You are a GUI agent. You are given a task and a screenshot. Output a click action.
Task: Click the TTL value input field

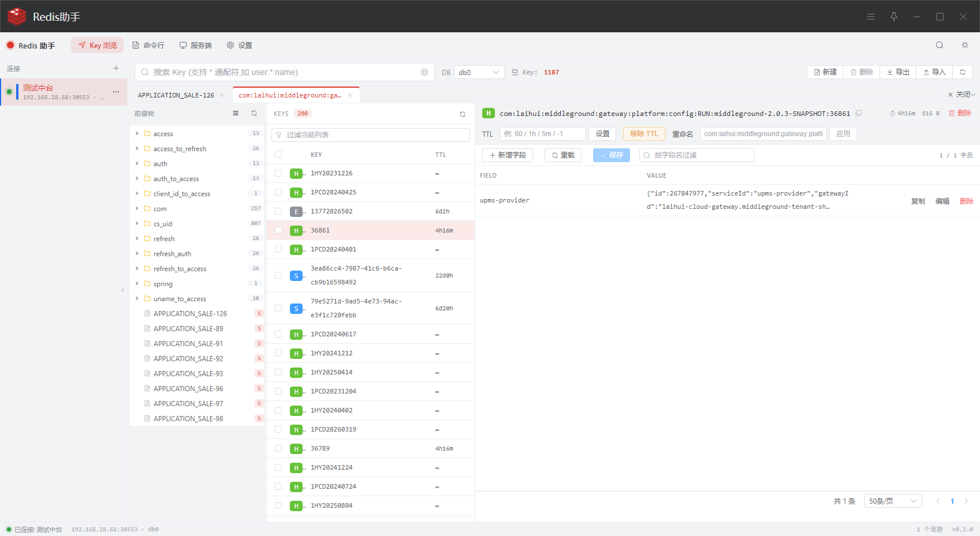pos(542,134)
